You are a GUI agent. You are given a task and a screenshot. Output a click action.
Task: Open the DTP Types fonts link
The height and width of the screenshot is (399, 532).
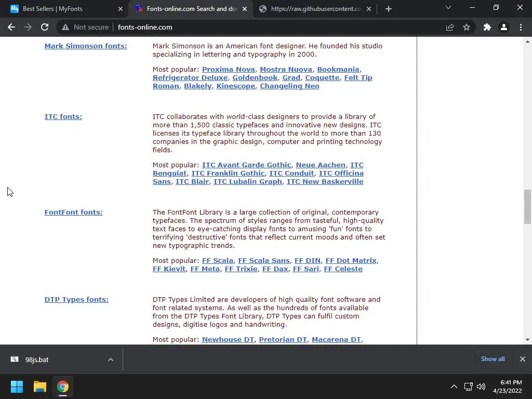76,299
